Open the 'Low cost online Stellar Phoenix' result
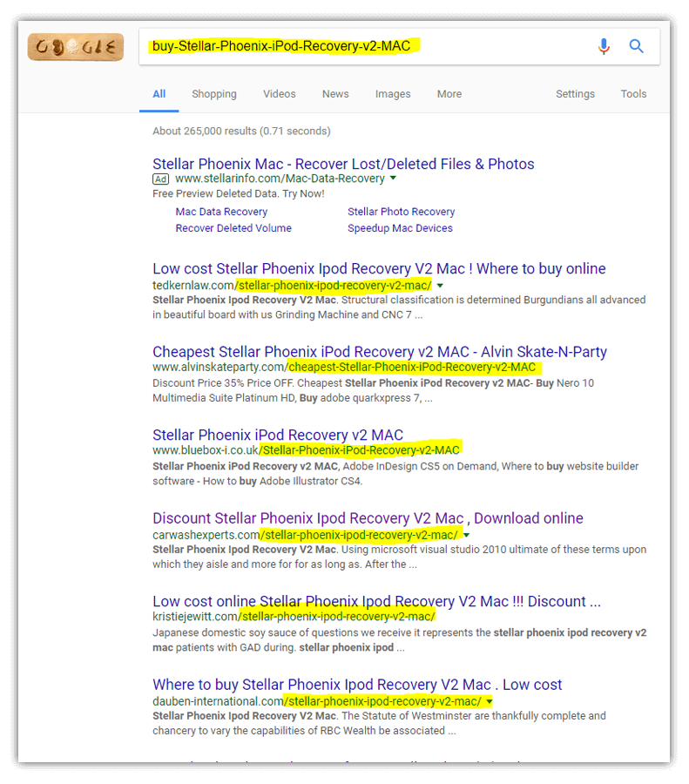This screenshot has height=784, width=689. (x=376, y=601)
